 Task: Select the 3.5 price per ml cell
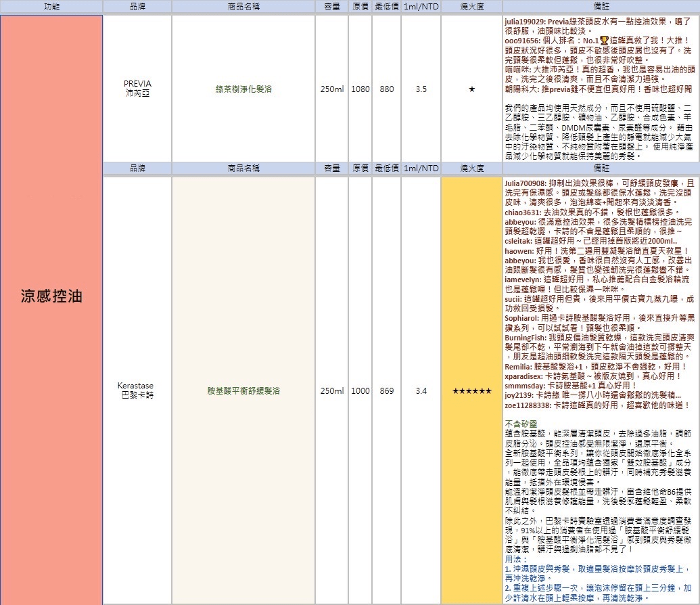pyautogui.click(x=421, y=89)
